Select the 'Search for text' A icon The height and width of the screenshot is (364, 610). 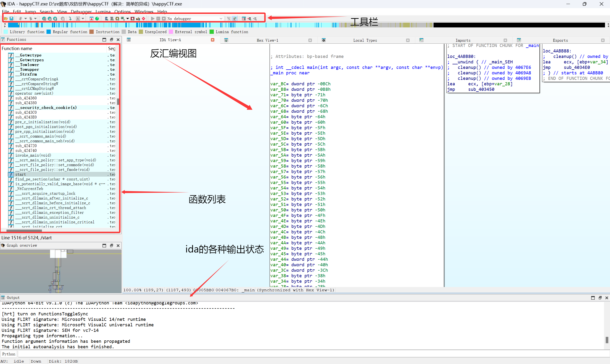point(78,18)
